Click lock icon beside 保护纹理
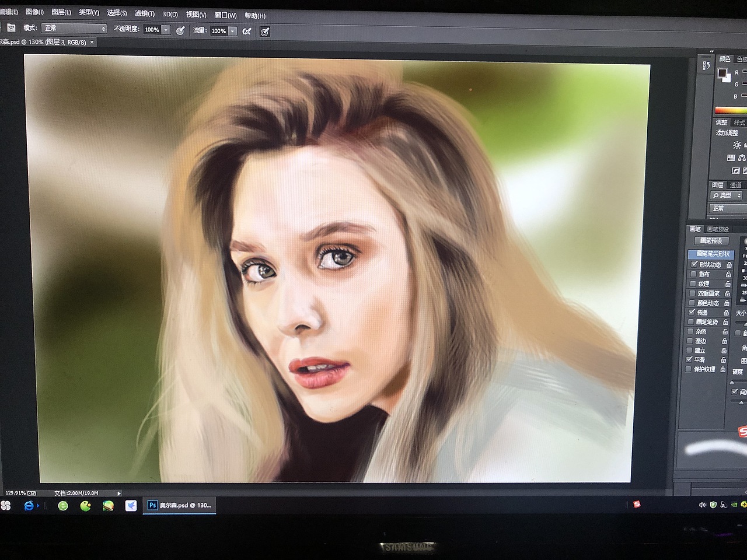This screenshot has width=747, height=560. [723, 369]
